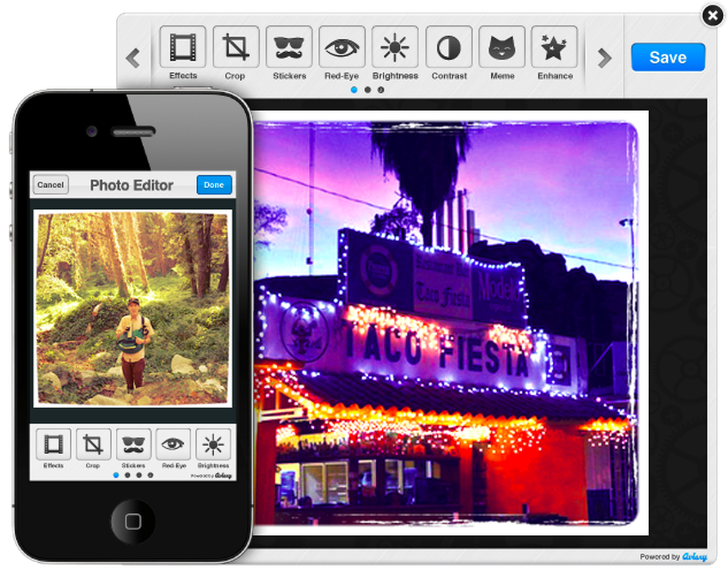The height and width of the screenshot is (578, 728).
Task: Click the Taco Fiesta photo canvas
Action: [x=446, y=322]
